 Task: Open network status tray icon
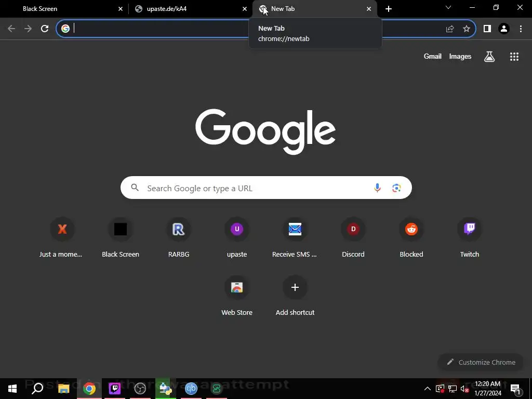[x=453, y=389]
